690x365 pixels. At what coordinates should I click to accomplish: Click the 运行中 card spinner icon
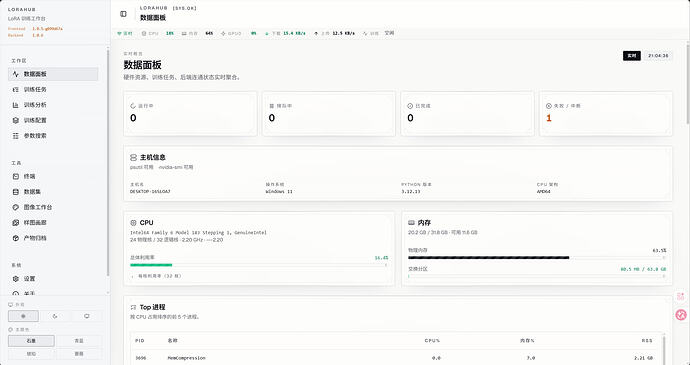click(133, 106)
